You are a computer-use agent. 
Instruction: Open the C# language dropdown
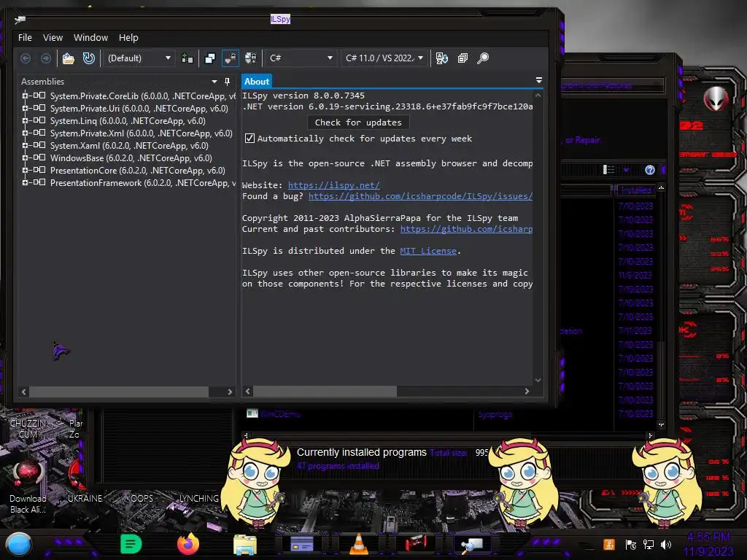(x=300, y=58)
